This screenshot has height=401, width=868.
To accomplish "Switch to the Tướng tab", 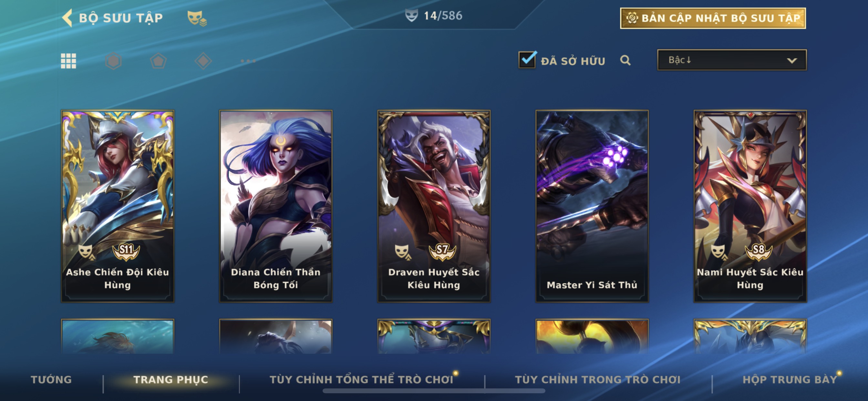I will 51,379.
